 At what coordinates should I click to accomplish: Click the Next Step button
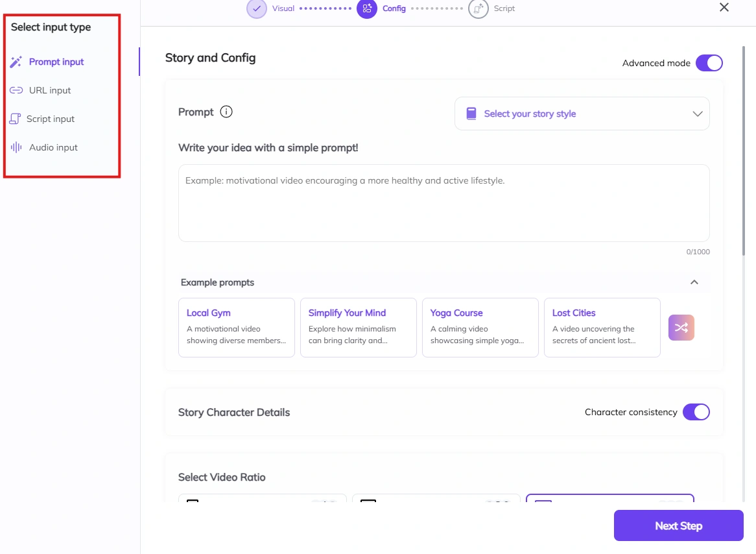click(x=678, y=525)
